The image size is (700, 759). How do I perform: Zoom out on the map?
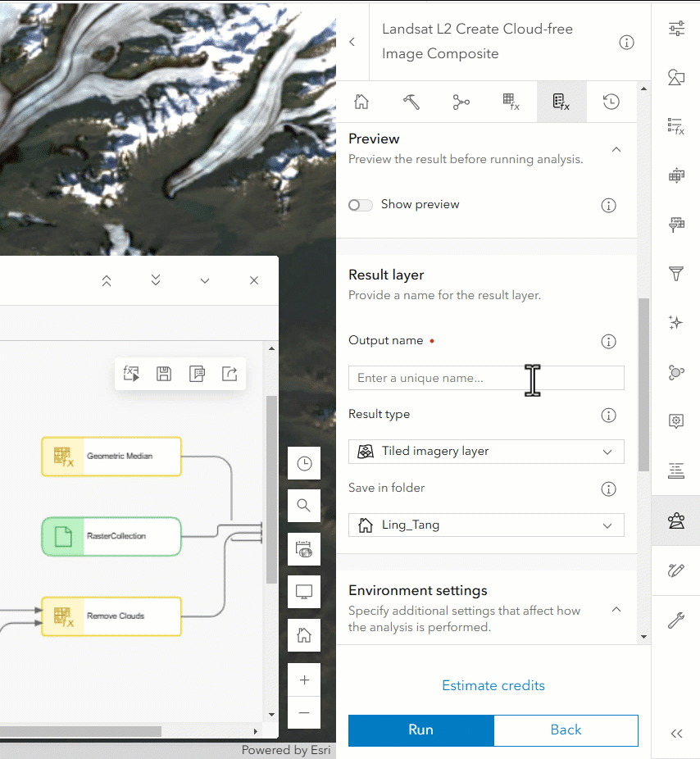pos(304,713)
